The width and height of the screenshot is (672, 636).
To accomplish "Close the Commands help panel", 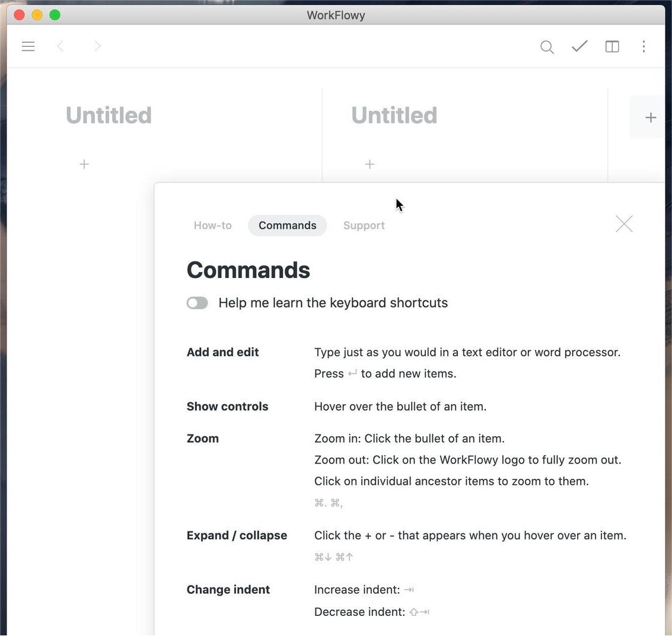I will click(624, 223).
